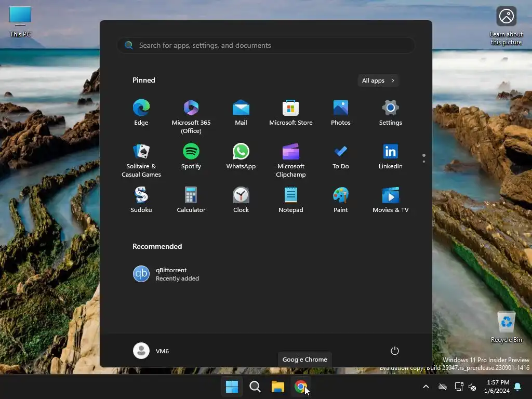Open recommended qBittorrent app

tap(166, 274)
